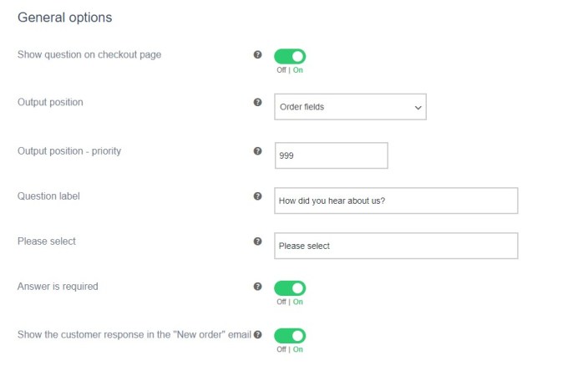The image size is (588, 366).
Task: Click the Question label help icon
Action: (x=257, y=196)
